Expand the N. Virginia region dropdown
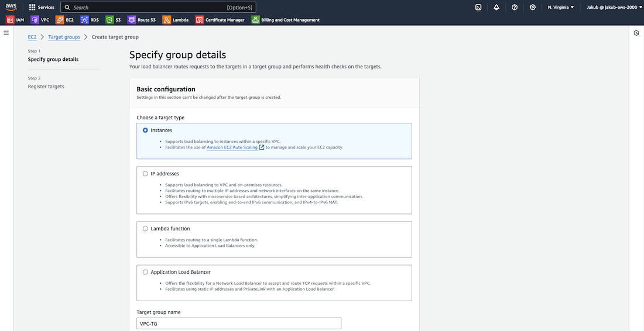 560,7
